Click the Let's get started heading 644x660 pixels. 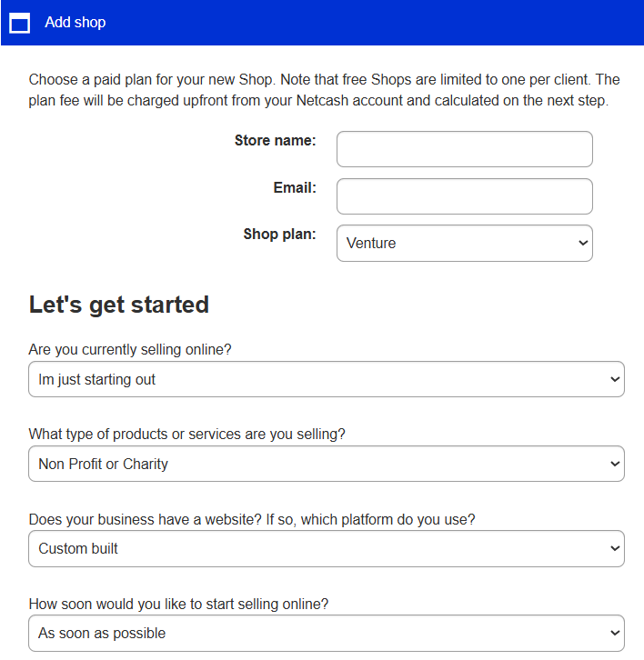pos(119,305)
